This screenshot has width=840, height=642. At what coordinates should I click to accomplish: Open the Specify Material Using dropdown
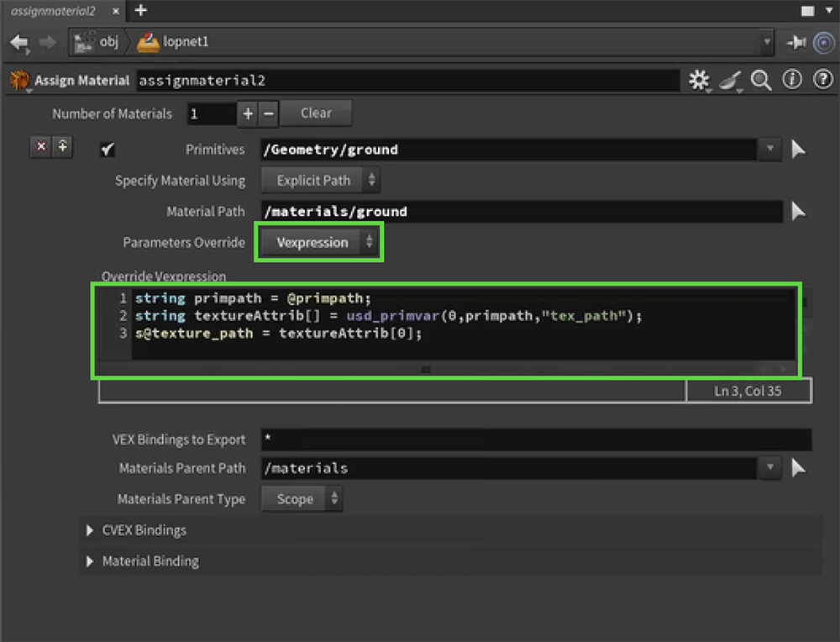(x=320, y=181)
